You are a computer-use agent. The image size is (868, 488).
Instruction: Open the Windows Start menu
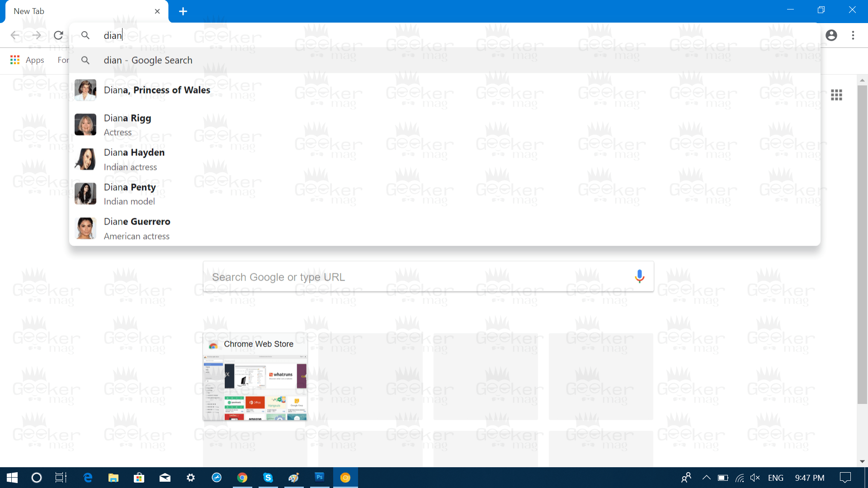(12, 478)
